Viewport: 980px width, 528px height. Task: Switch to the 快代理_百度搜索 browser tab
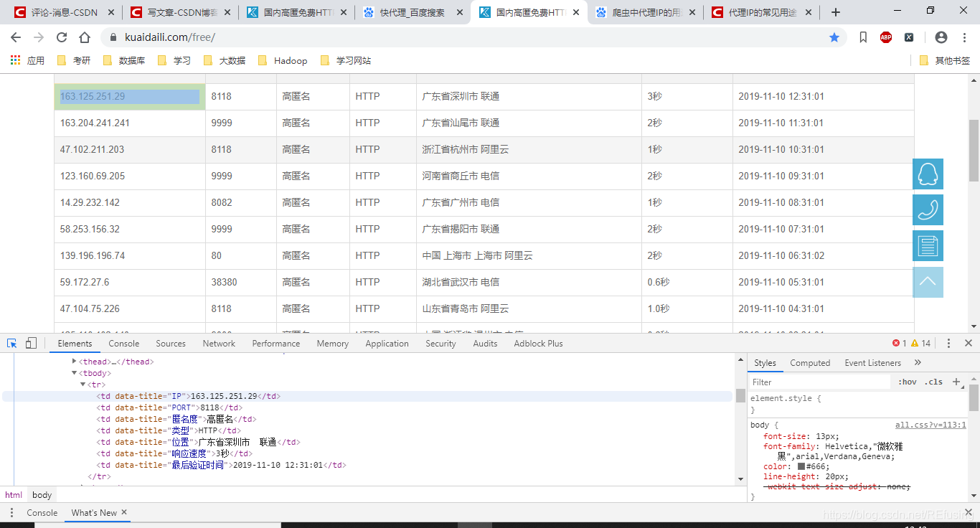413,12
